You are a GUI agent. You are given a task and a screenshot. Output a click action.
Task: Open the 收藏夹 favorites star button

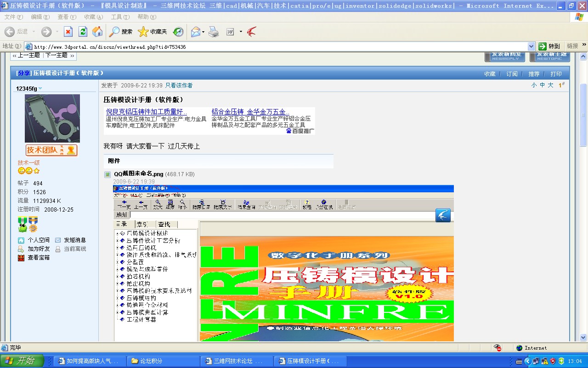pyautogui.click(x=153, y=32)
